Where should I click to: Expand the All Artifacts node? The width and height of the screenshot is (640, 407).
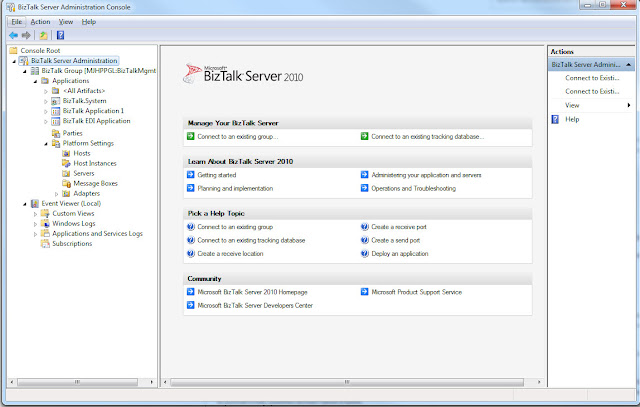46,91
